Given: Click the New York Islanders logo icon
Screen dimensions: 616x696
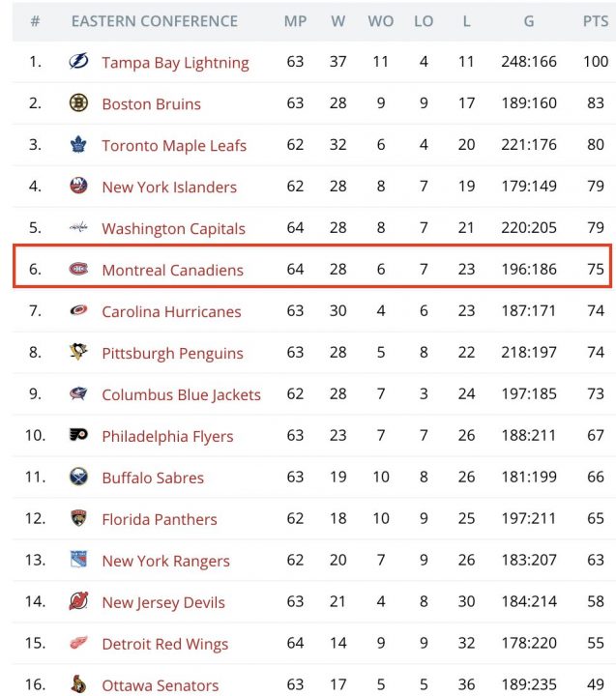Looking at the screenshot, I should point(78,187).
